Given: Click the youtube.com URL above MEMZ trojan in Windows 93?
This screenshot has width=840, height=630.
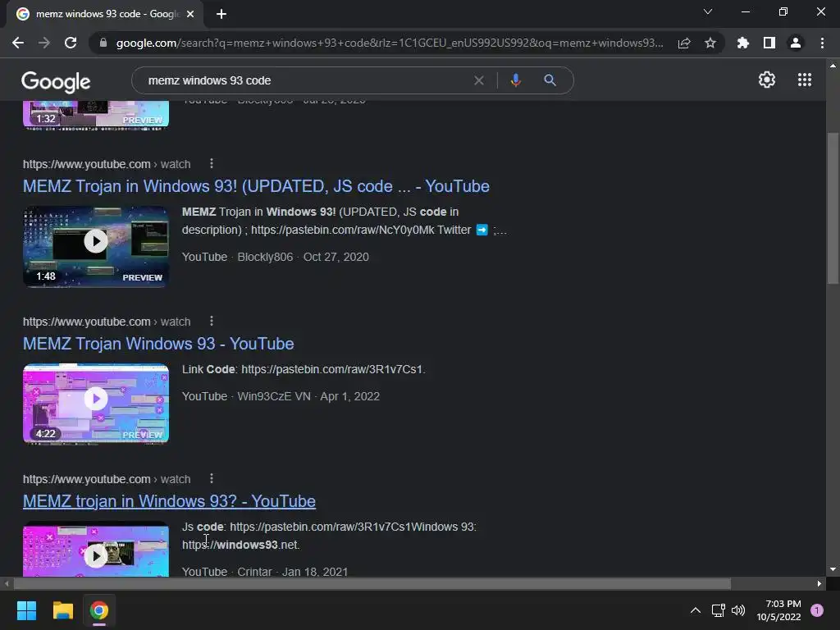Looking at the screenshot, I should [107, 479].
